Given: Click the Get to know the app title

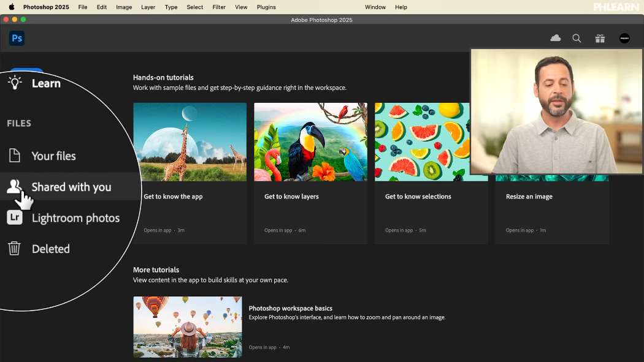Looking at the screenshot, I should click(x=173, y=197).
